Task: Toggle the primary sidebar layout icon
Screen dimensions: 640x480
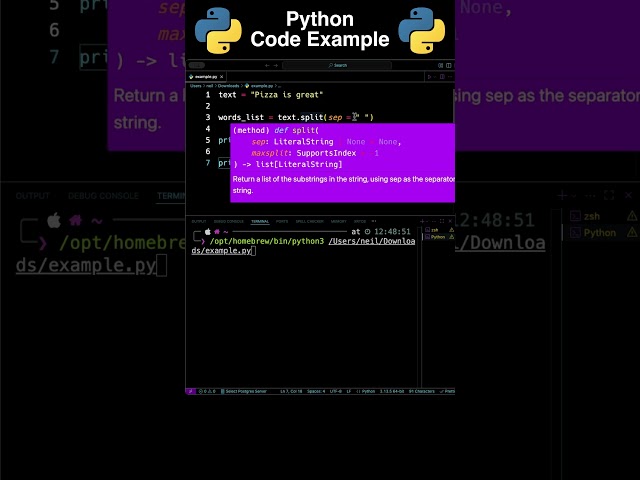Action: tap(440, 65)
